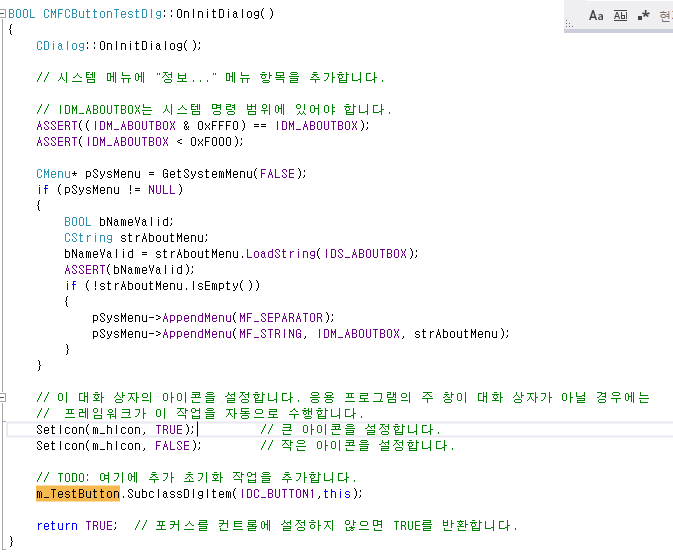673x559 pixels.
Task: Click the CDialog base class name
Action: click(61, 46)
